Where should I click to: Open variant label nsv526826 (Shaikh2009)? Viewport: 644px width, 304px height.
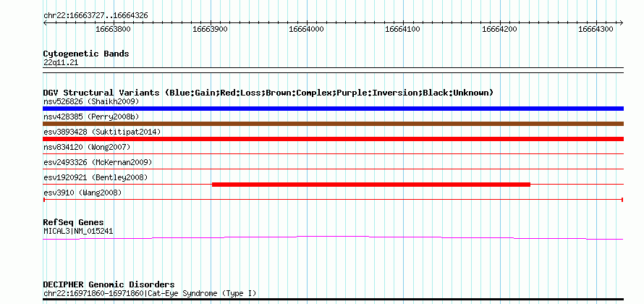click(91, 101)
